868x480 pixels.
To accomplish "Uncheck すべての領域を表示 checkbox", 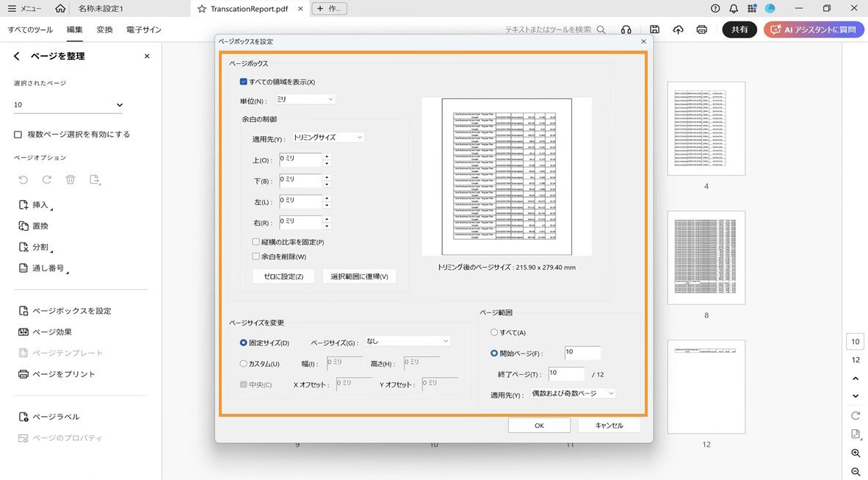I will pos(243,82).
